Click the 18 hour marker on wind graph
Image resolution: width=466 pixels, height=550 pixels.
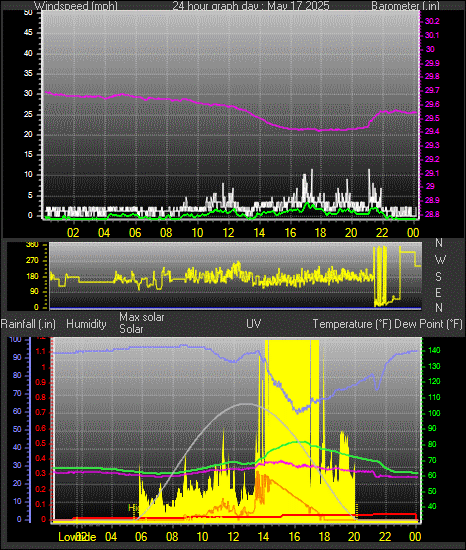pos(320,233)
